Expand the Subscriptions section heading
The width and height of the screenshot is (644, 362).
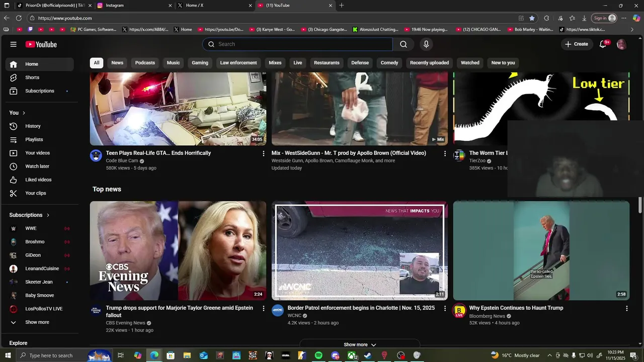point(30,215)
